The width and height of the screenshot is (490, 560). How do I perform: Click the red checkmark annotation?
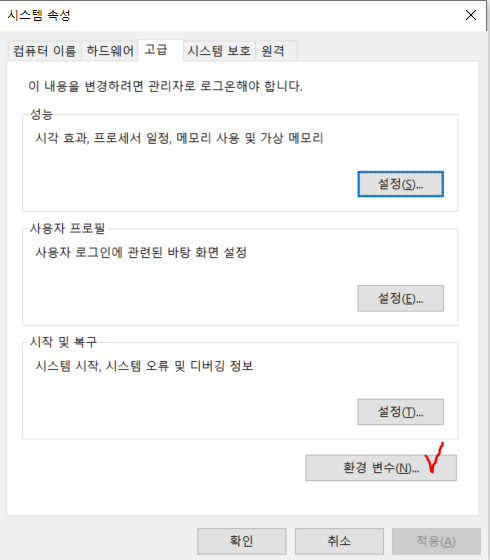[x=434, y=458]
